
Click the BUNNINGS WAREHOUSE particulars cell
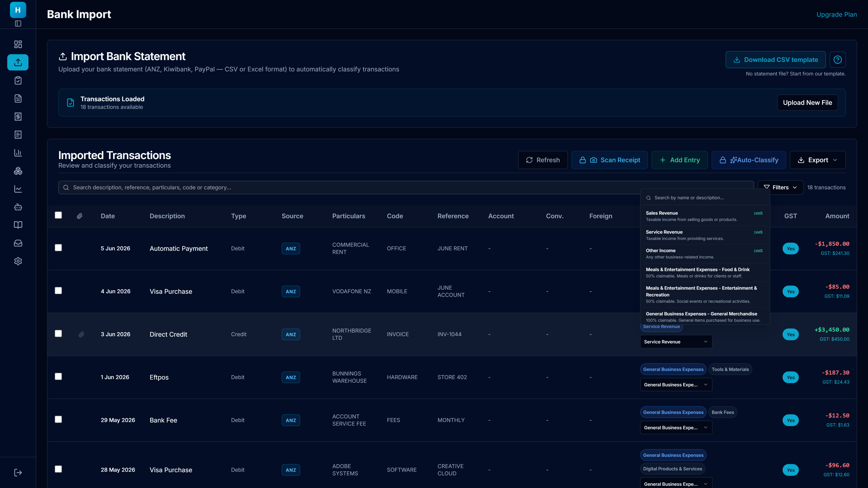tap(349, 377)
